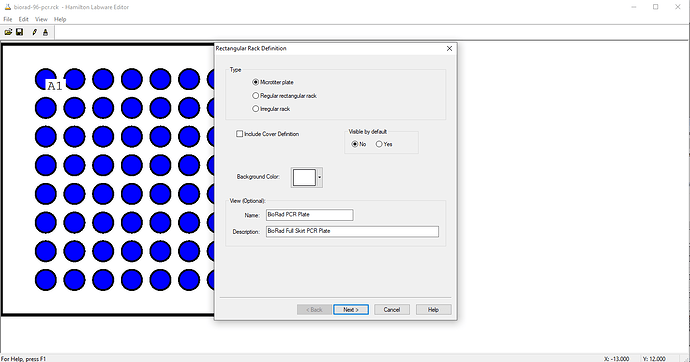Click the flask application icon in title bar
The height and width of the screenshot is (362, 690).
coord(7,7)
